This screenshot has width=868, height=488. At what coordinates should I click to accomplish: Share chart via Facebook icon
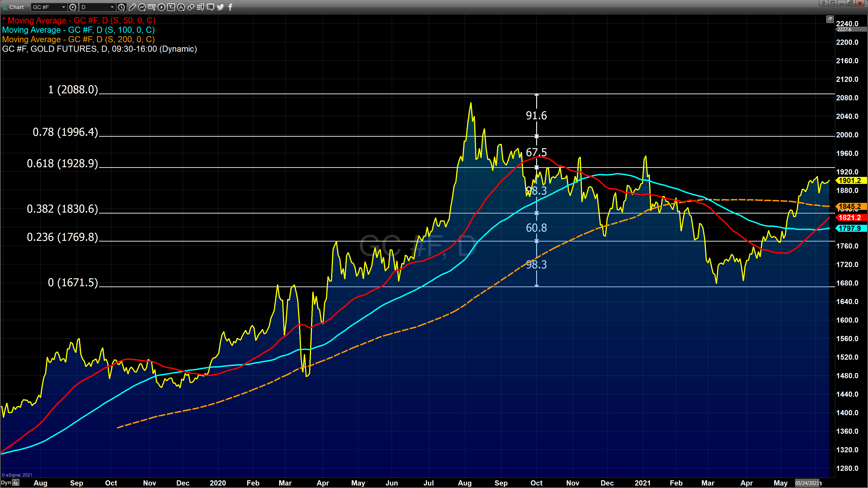click(x=231, y=7)
